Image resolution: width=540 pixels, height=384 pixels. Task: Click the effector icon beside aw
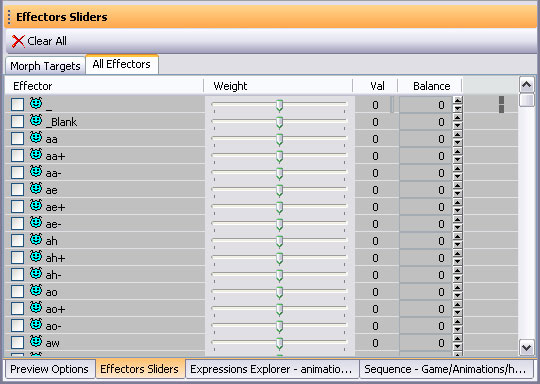[x=36, y=341]
